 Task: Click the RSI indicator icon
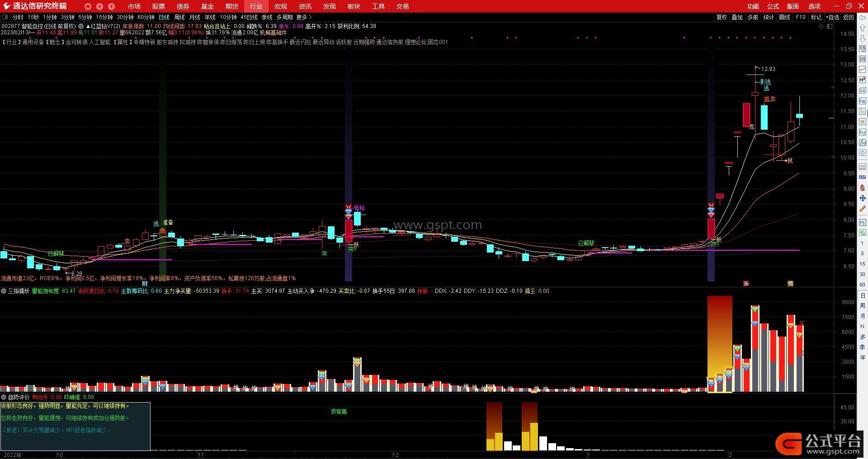click(863, 177)
